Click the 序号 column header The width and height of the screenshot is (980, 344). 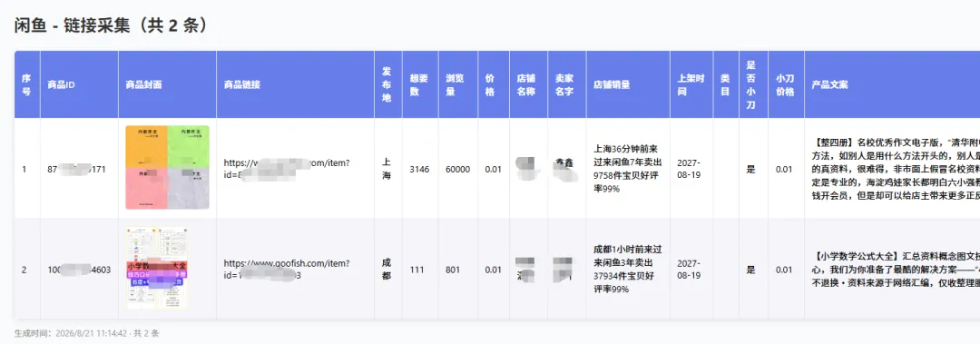(27, 84)
